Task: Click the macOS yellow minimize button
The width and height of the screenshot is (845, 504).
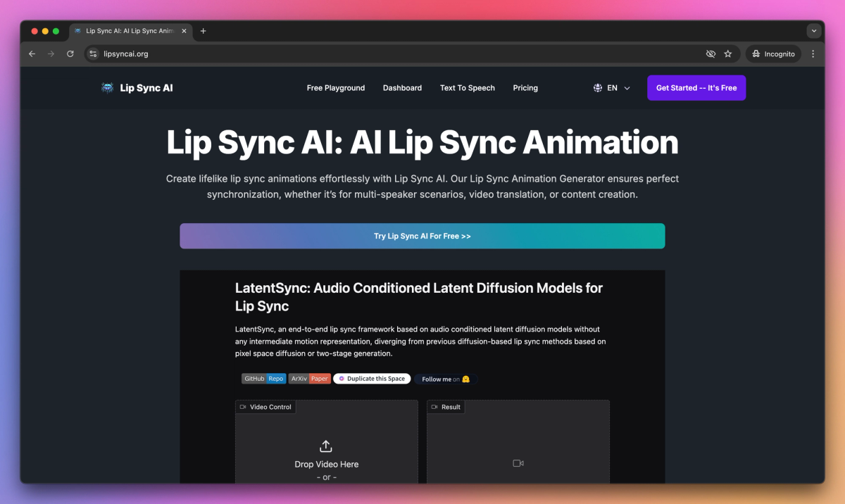Action: point(45,31)
